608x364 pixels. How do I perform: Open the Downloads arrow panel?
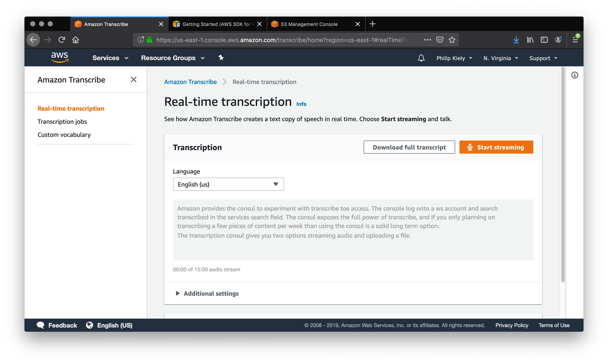click(516, 40)
